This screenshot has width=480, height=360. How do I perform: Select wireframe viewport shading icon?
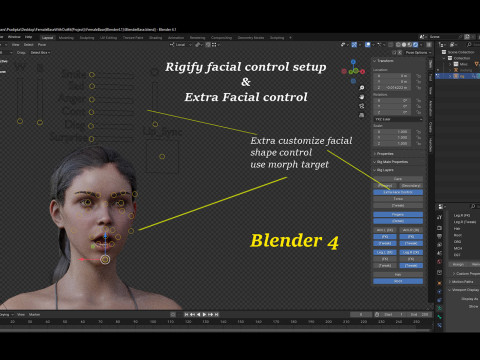[x=398, y=45]
